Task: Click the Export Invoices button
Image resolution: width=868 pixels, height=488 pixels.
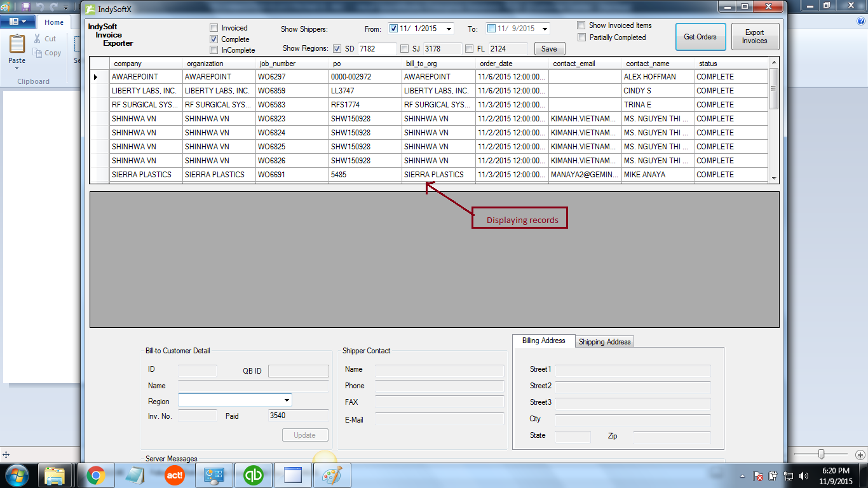Action: coord(754,37)
